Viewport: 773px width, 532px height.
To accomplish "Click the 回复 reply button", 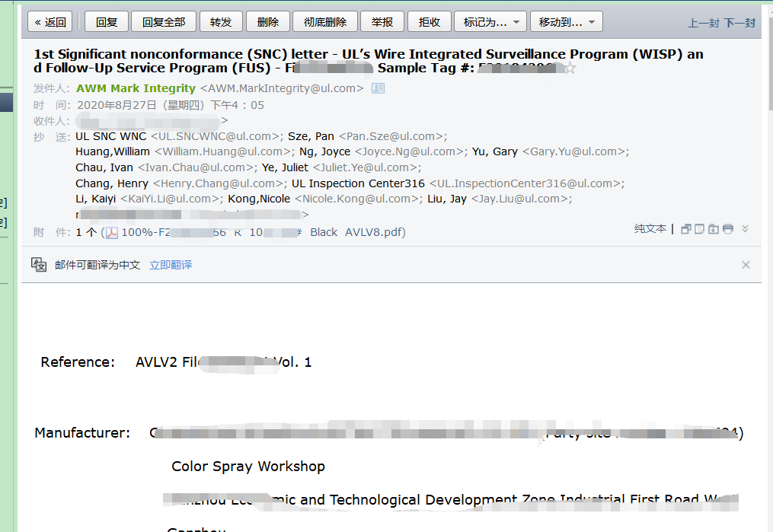I will 107,22.
